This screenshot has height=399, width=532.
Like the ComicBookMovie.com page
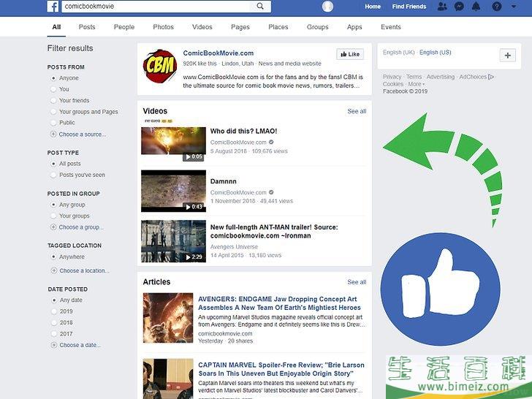350,54
